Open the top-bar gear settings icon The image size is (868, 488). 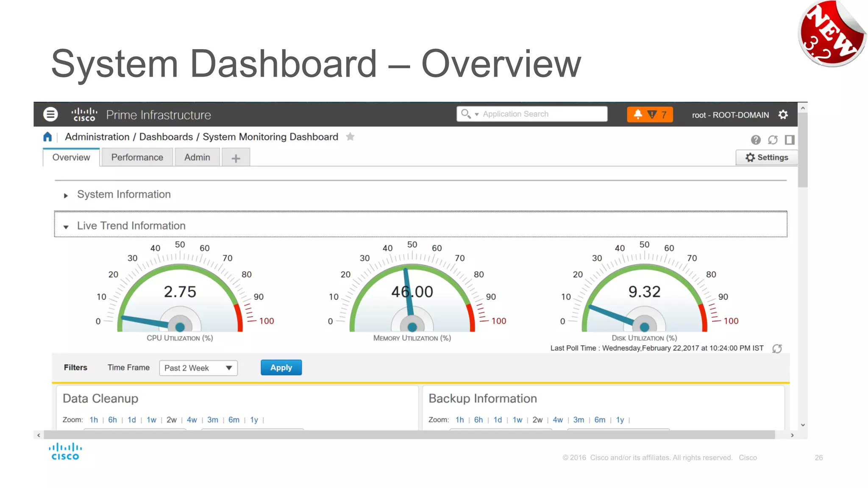783,115
